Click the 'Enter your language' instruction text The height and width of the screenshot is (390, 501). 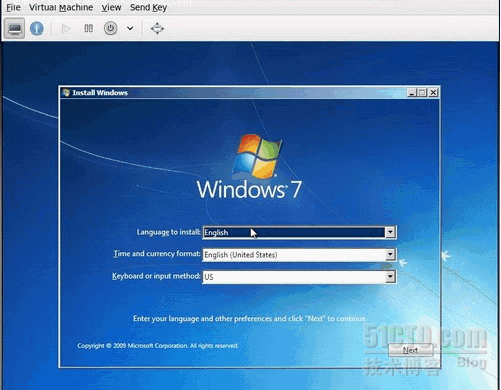point(250,319)
